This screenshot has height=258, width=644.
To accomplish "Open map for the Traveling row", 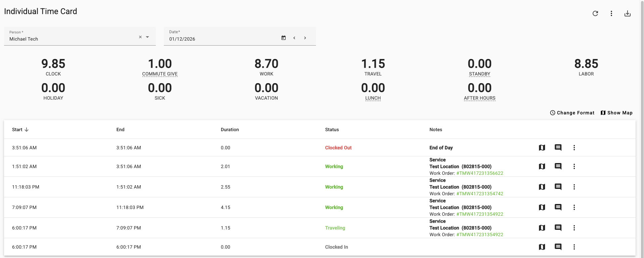I will (x=542, y=228).
